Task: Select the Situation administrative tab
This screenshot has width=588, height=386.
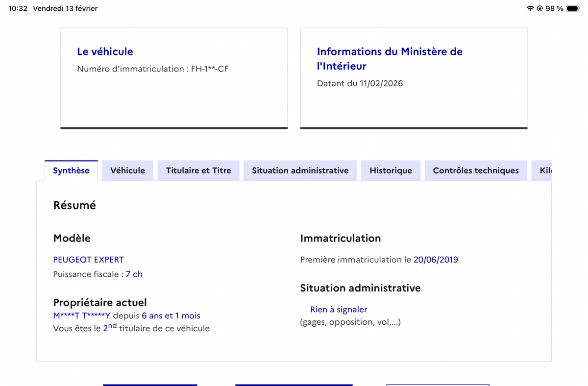Action: coord(300,170)
